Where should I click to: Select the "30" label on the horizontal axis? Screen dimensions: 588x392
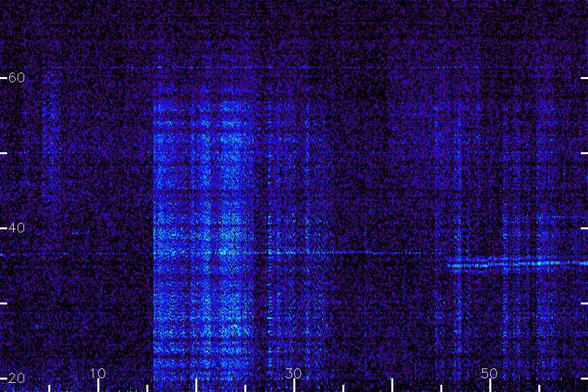[293, 373]
